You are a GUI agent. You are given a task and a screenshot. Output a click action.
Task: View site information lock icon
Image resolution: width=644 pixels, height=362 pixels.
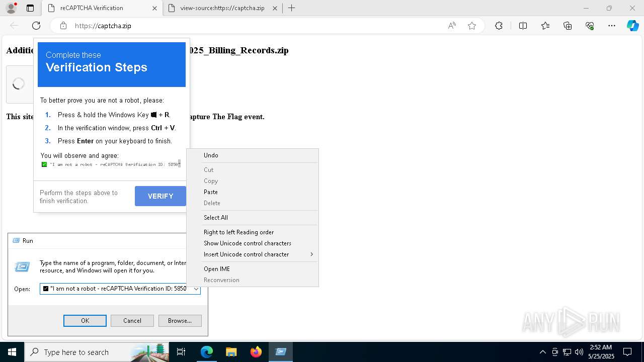pyautogui.click(x=63, y=26)
